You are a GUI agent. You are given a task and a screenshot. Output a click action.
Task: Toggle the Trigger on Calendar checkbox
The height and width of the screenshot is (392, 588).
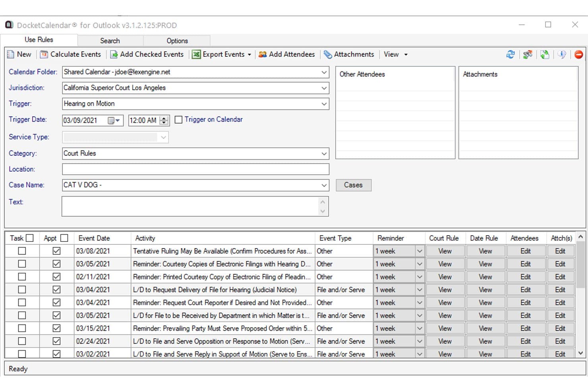tap(179, 120)
